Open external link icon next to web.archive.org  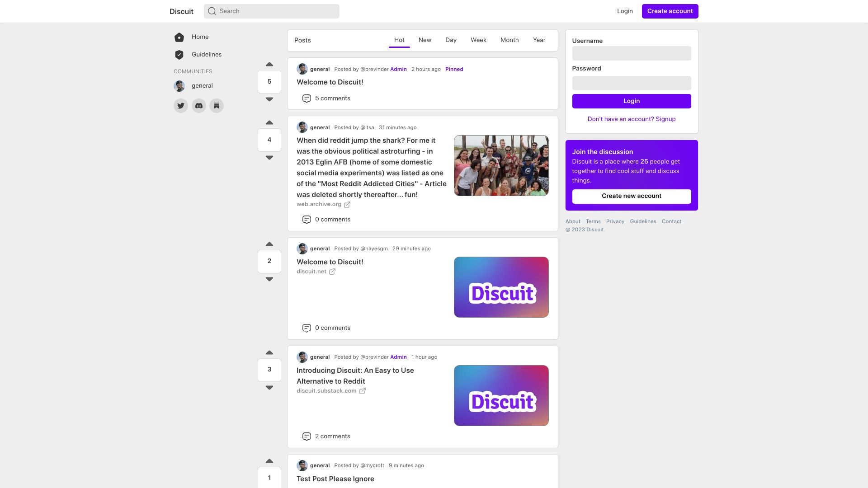tap(347, 205)
